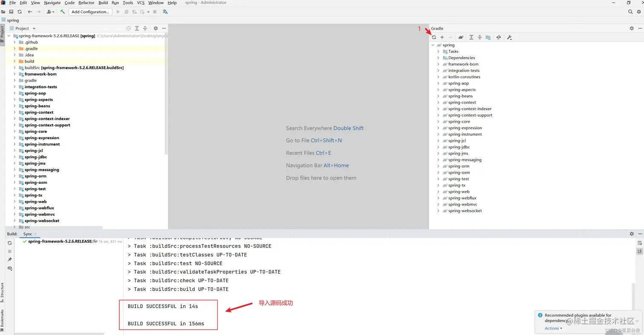
Task: Click spring breadcrumb in navigation bar
Action: click(13, 20)
